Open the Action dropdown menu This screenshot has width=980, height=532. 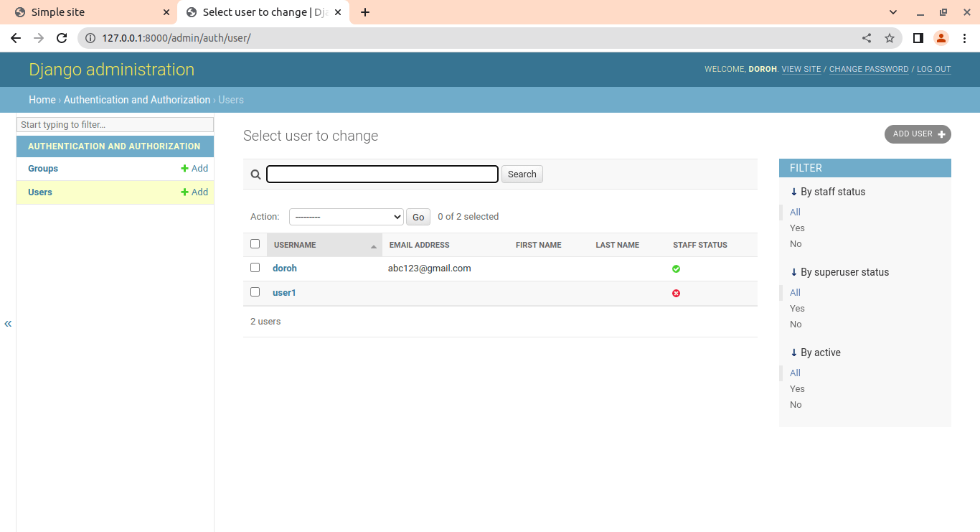(346, 217)
